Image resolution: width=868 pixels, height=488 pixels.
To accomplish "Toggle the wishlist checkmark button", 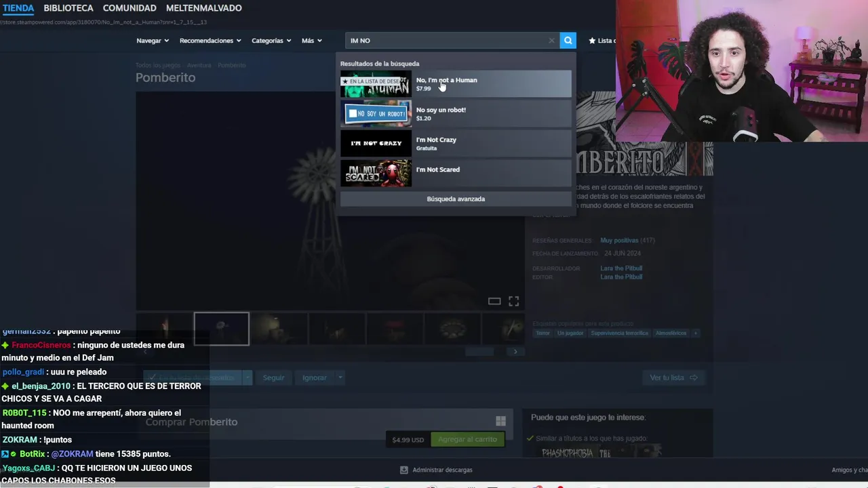I will [193, 378].
